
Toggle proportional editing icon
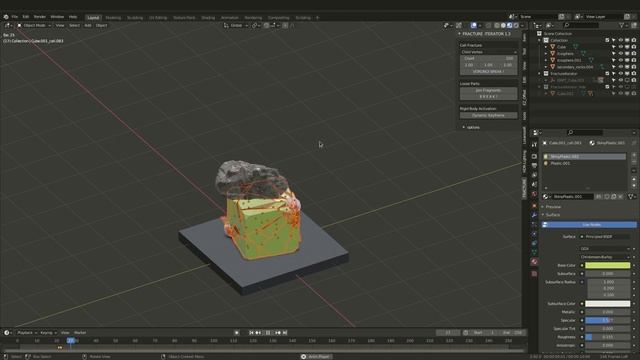click(x=285, y=25)
